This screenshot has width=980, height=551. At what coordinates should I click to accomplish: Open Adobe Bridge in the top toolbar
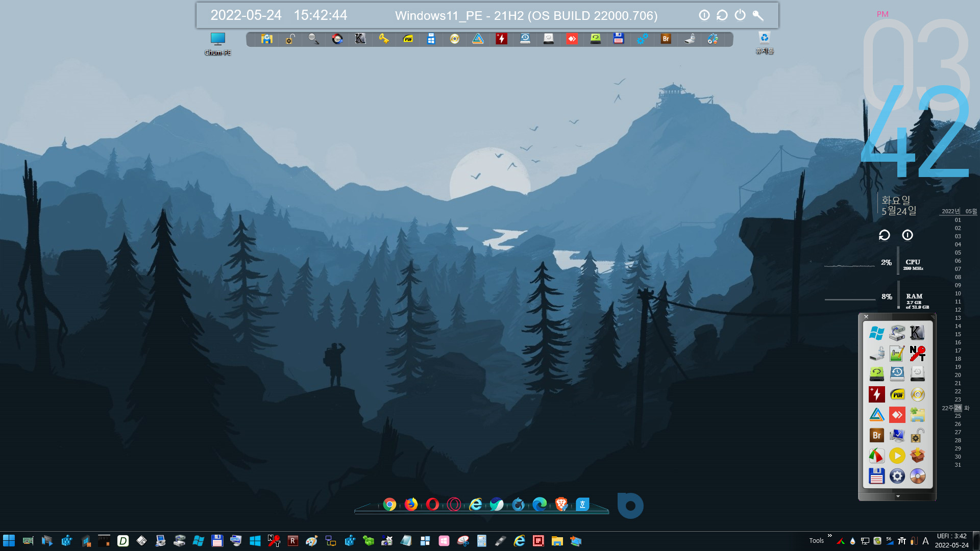[x=666, y=39]
